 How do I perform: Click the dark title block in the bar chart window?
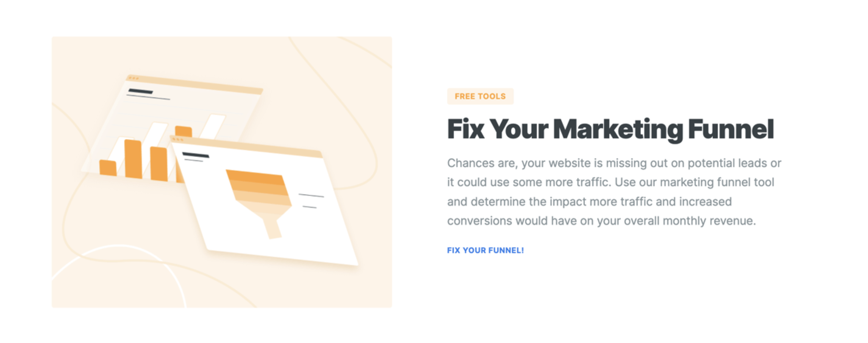pos(140,91)
